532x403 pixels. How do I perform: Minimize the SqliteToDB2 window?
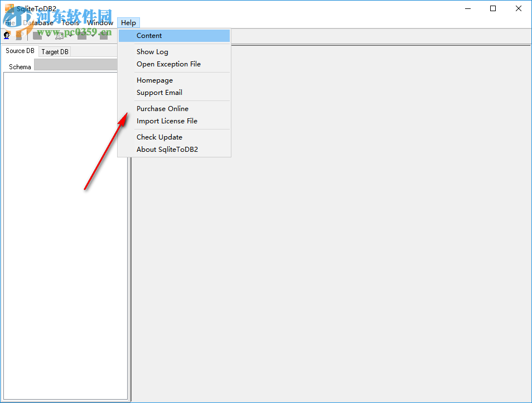click(x=468, y=9)
